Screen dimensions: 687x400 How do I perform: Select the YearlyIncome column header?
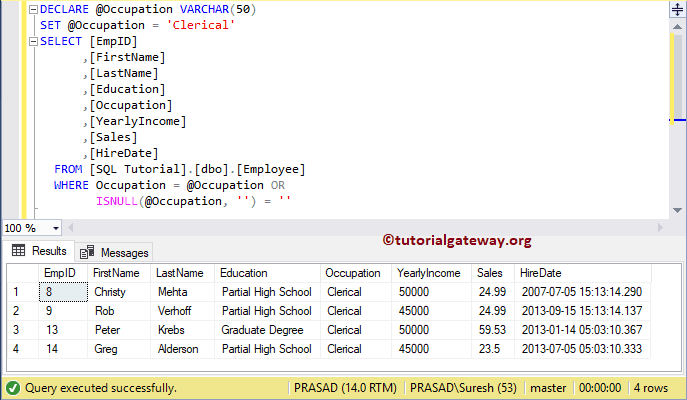(431, 273)
